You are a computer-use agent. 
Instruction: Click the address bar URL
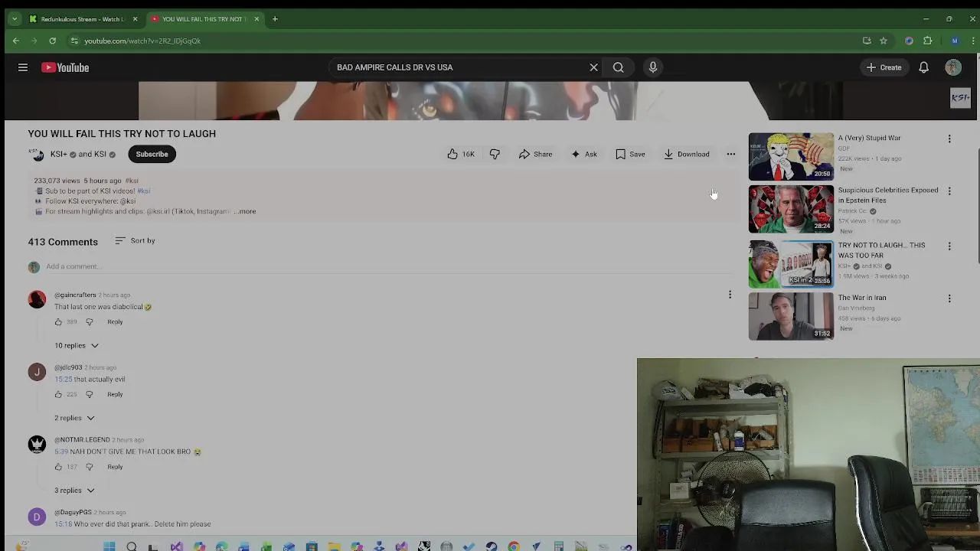click(x=142, y=41)
